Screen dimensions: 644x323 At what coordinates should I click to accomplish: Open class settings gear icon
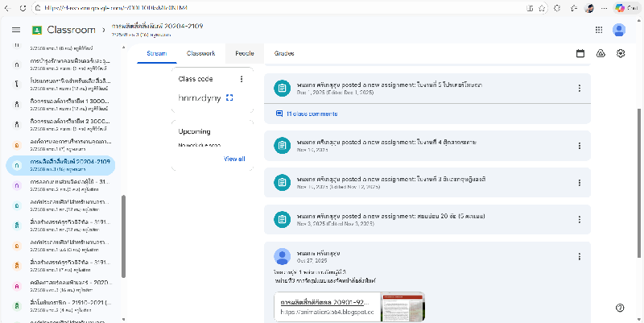coord(621,53)
